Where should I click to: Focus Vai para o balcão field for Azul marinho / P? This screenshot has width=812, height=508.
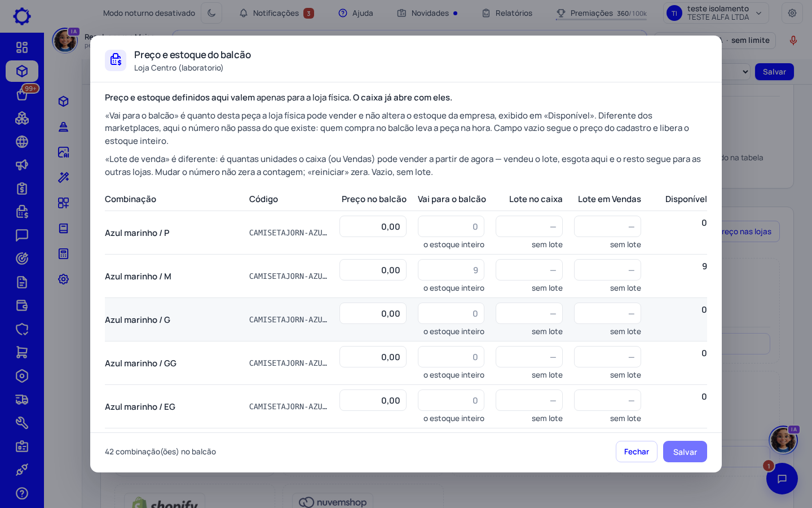click(x=451, y=226)
